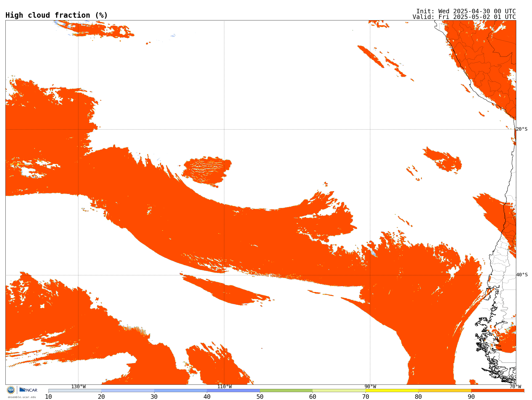Click the colorbar tick label '30'
This screenshot has height=400, width=532.
click(154, 397)
